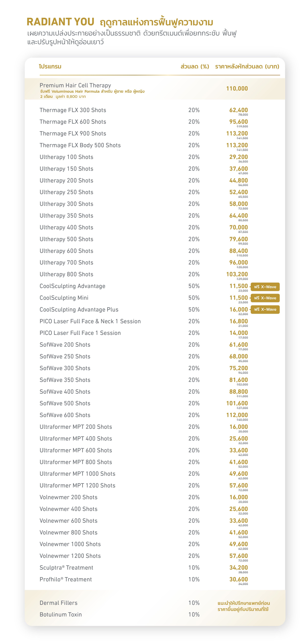Click the RADIANT YOU heading
Screen dimensions: 304x644
(60, 22)
